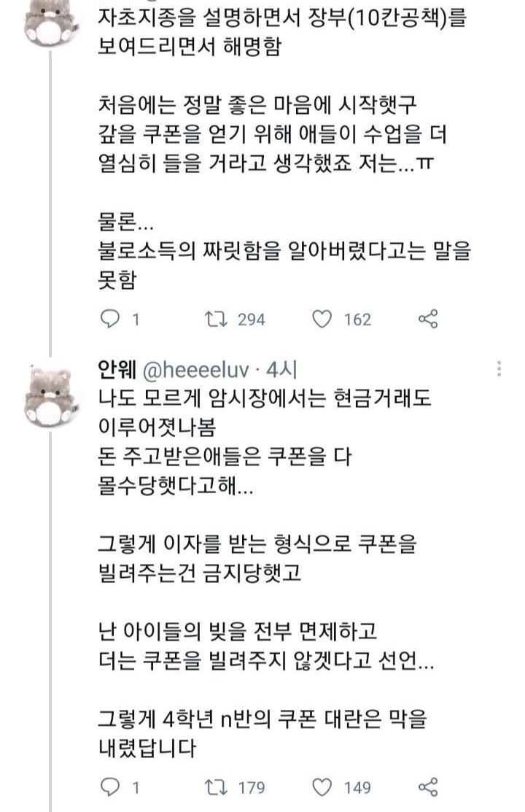Open the 안웨 display name
Screen dimensions: 525x812
[x=114, y=370]
